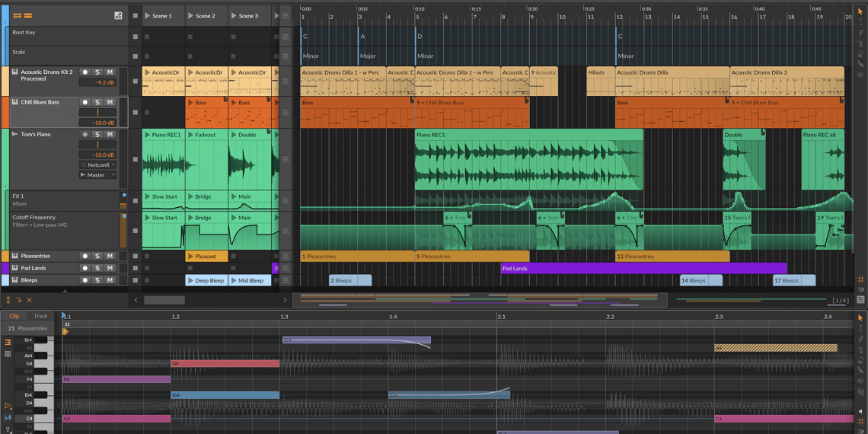Click the orange X icon below track list
The height and width of the screenshot is (434, 868).
pyautogui.click(x=30, y=301)
